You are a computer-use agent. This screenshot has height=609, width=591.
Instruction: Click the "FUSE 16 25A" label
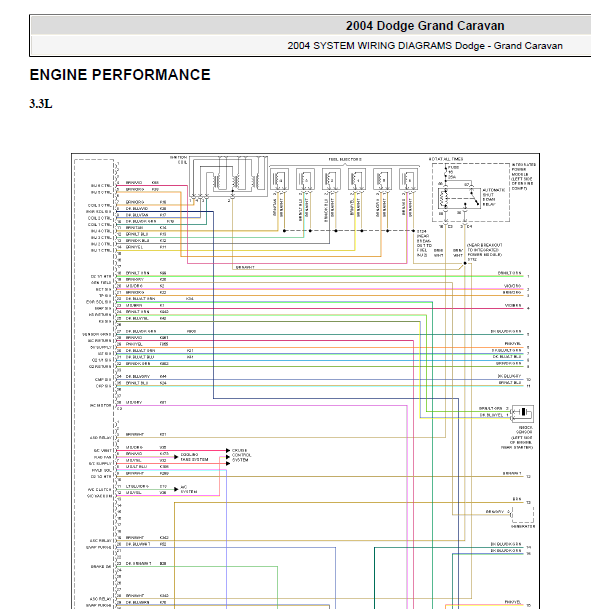[x=453, y=172]
